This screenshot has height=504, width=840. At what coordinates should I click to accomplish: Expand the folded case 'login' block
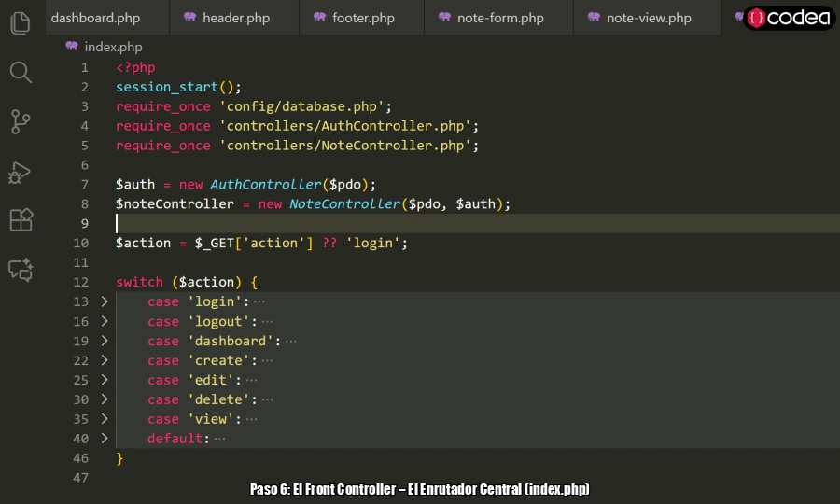coord(105,301)
